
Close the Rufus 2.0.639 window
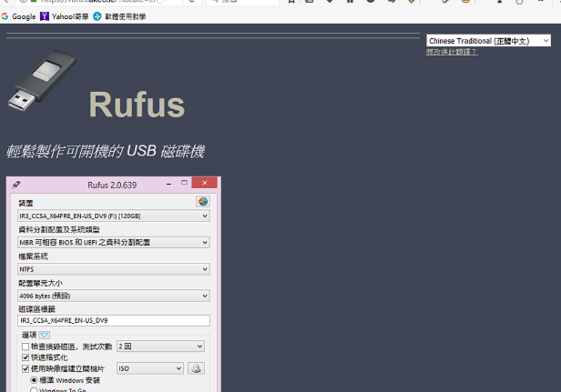coord(204,183)
